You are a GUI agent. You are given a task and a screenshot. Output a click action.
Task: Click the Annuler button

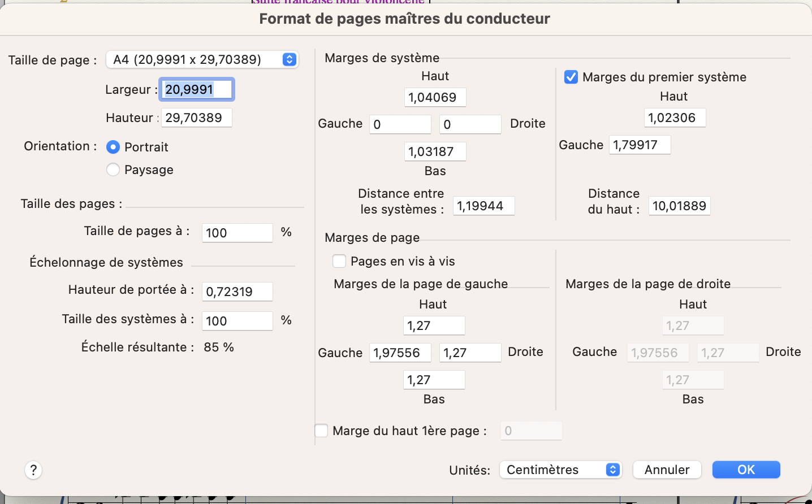[667, 470]
